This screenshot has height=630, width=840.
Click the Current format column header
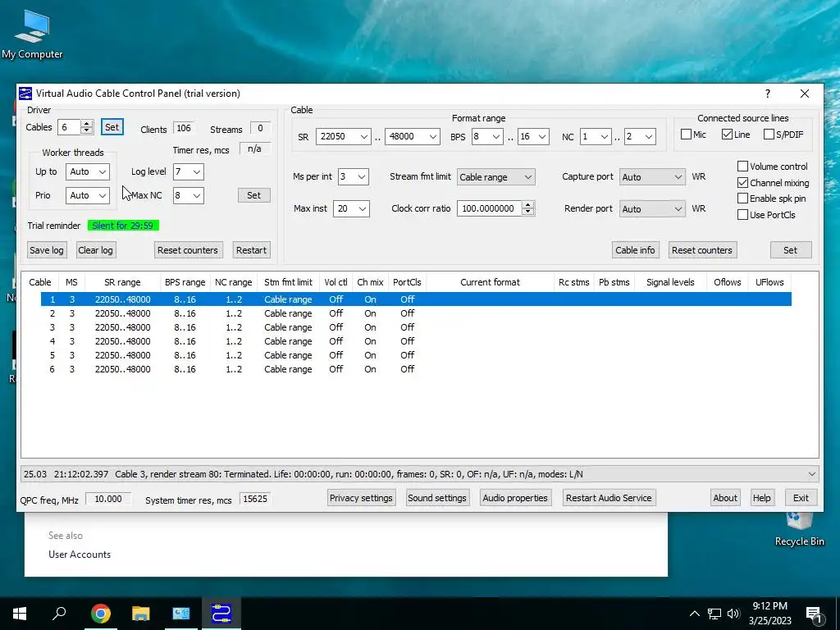(x=491, y=282)
